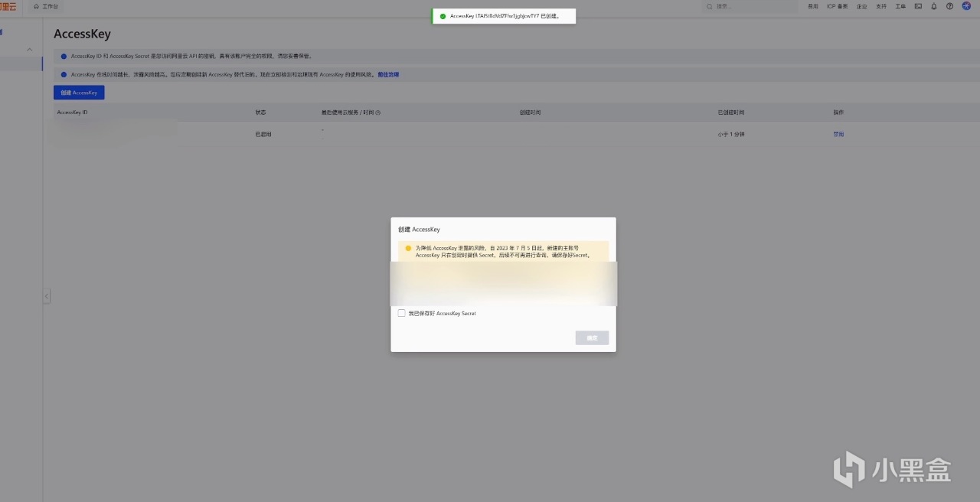Screen dimensions: 980x502
Task: Open the help question mark icon
Action: (950, 6)
